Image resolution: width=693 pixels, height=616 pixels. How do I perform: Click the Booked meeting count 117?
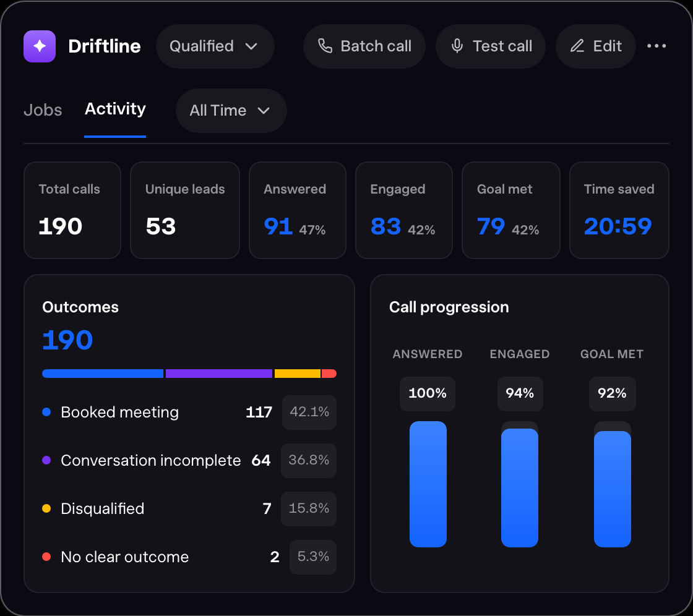[x=259, y=413]
